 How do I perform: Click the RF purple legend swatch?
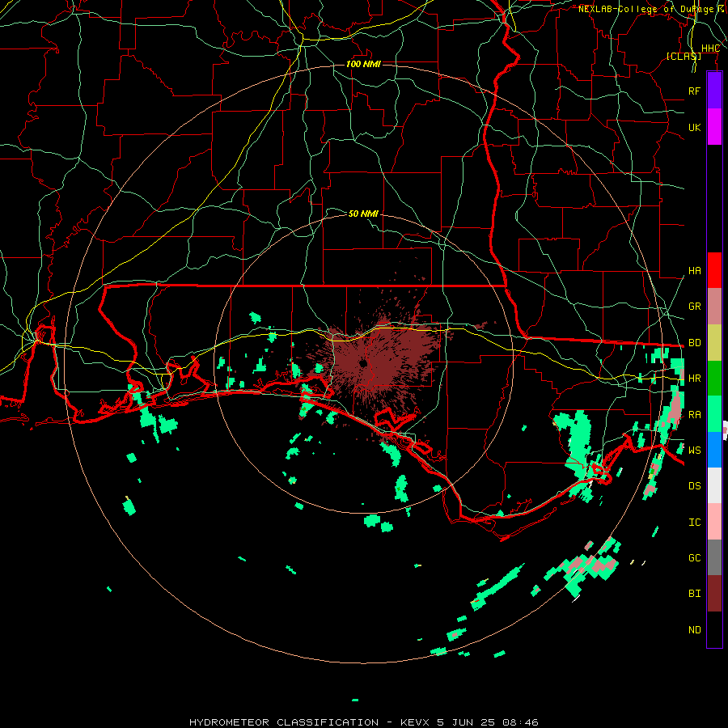pyautogui.click(x=714, y=91)
